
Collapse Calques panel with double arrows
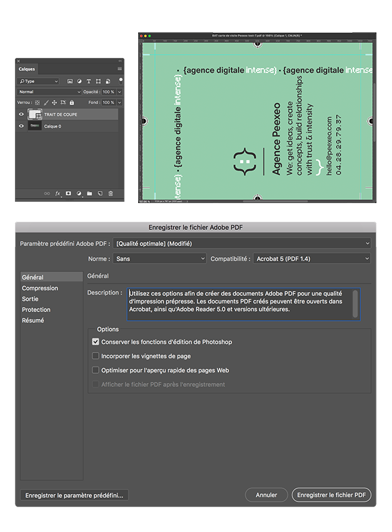120,61
